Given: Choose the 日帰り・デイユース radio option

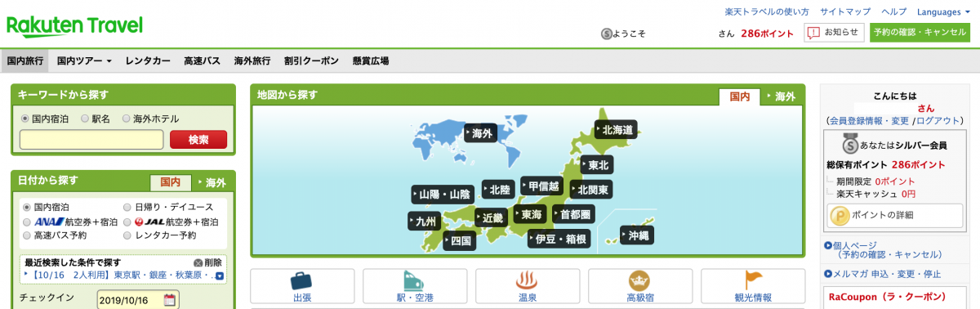Looking at the screenshot, I should point(127,208).
